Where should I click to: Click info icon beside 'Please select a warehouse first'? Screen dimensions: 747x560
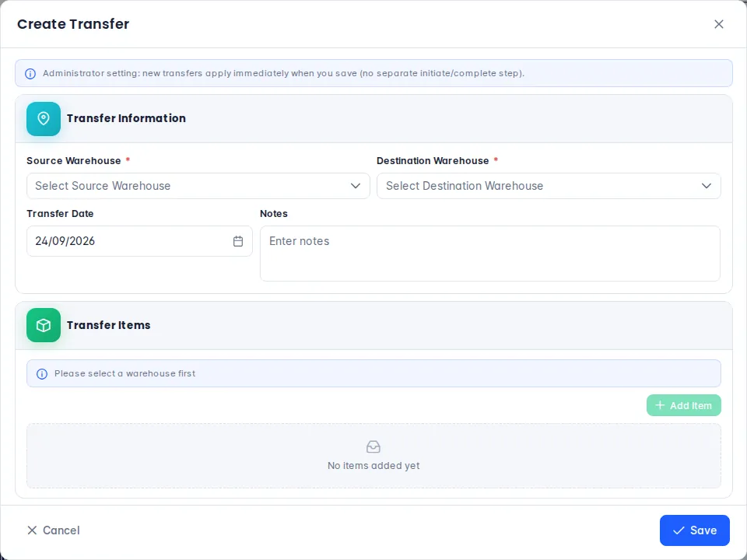[42, 374]
